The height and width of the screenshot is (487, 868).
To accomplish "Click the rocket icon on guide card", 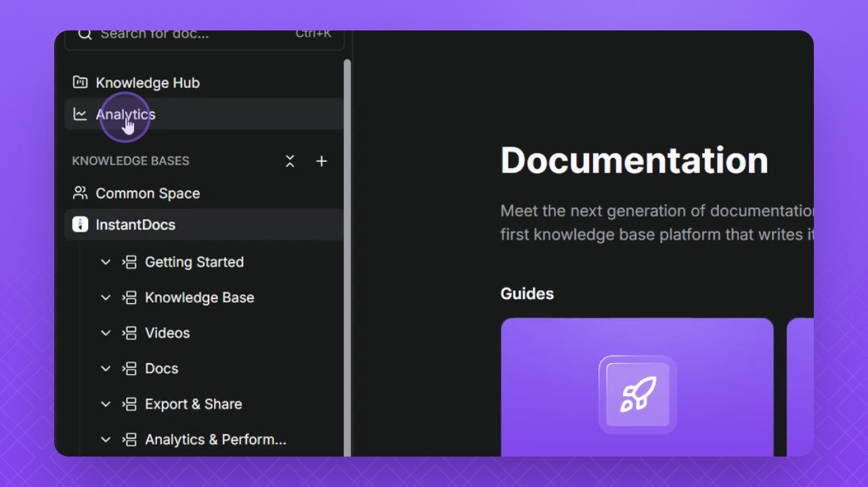I will pyautogui.click(x=638, y=394).
